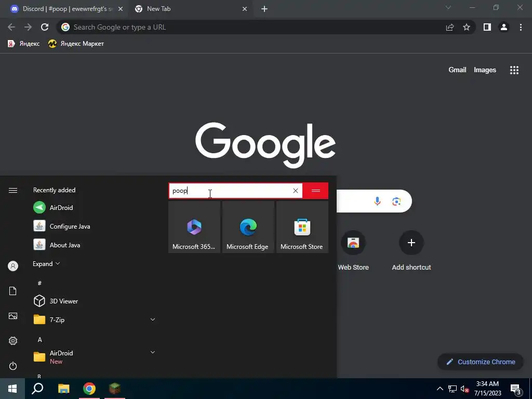Screen dimensions: 532x399
Task: Open the user account icon in the Start sidebar
Action: 13,266
